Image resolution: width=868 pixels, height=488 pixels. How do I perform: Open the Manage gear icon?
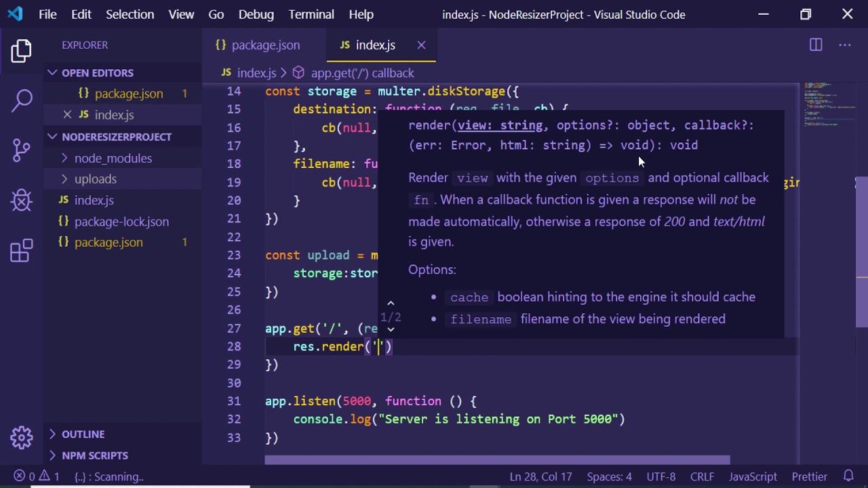click(21, 437)
